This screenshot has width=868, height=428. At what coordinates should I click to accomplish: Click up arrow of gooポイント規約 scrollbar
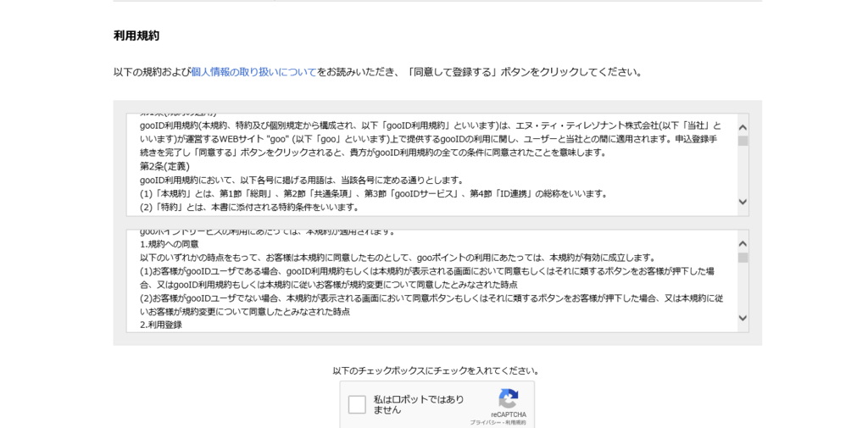pos(743,243)
